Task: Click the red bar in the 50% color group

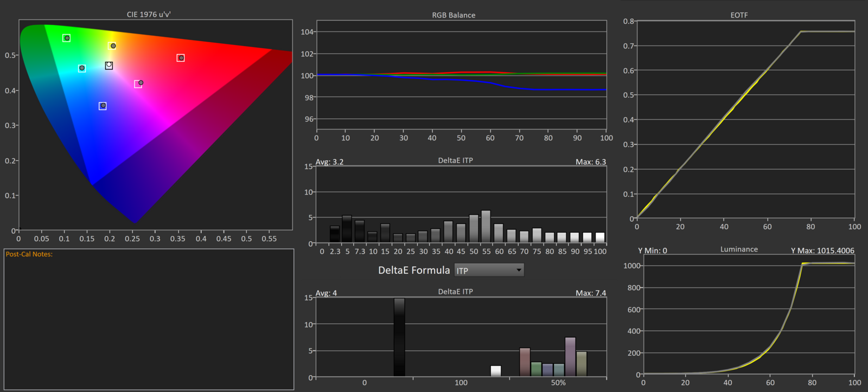Action: (x=525, y=362)
